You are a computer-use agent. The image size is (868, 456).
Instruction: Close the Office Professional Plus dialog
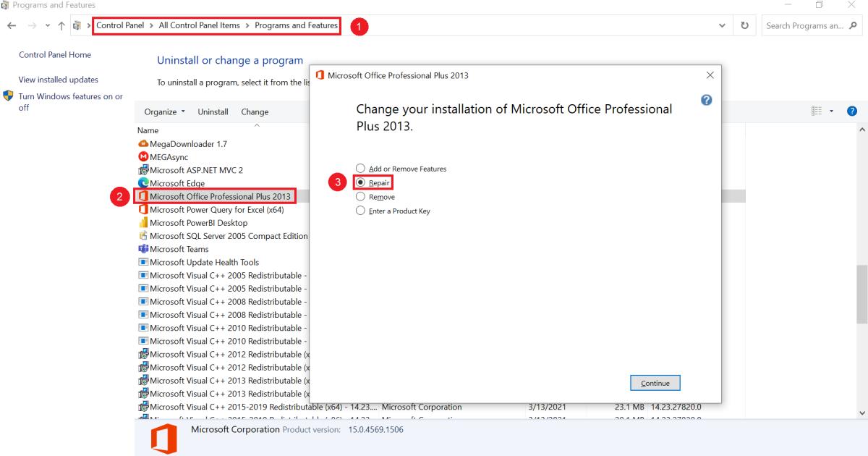pyautogui.click(x=710, y=75)
